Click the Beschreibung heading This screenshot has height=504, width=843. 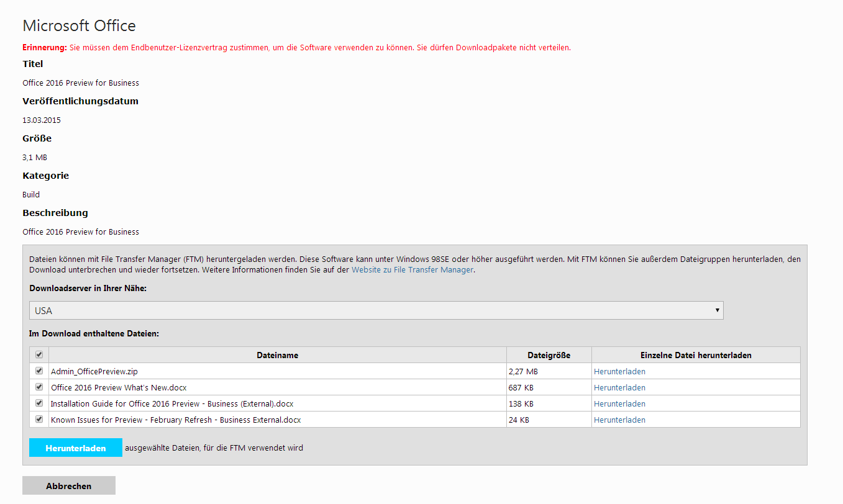55,213
